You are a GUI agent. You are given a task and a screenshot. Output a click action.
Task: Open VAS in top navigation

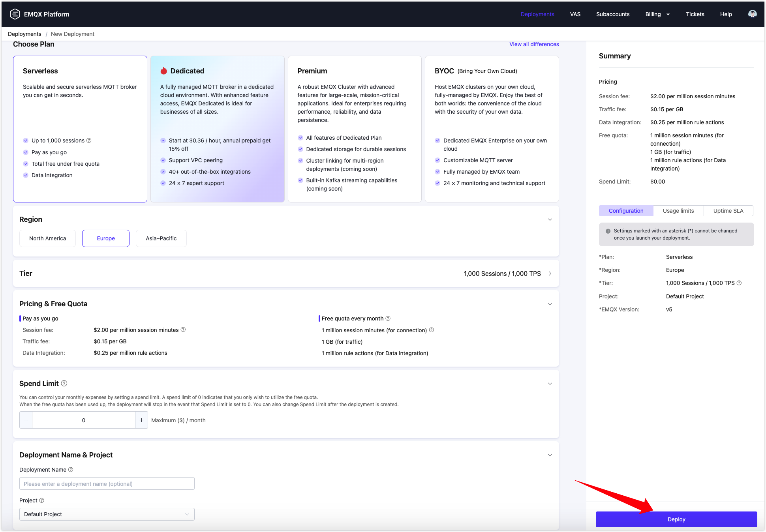pyautogui.click(x=575, y=14)
